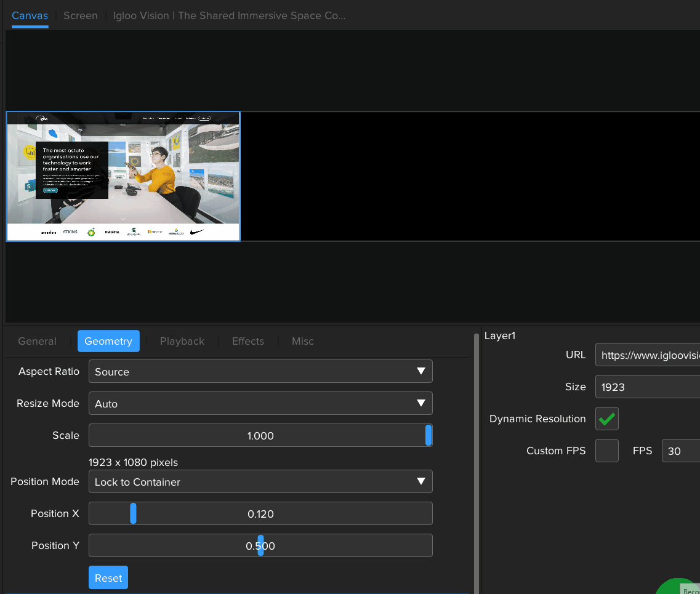
Task: Expand the Resize Mode dropdown set to Auto
Action: coord(260,403)
